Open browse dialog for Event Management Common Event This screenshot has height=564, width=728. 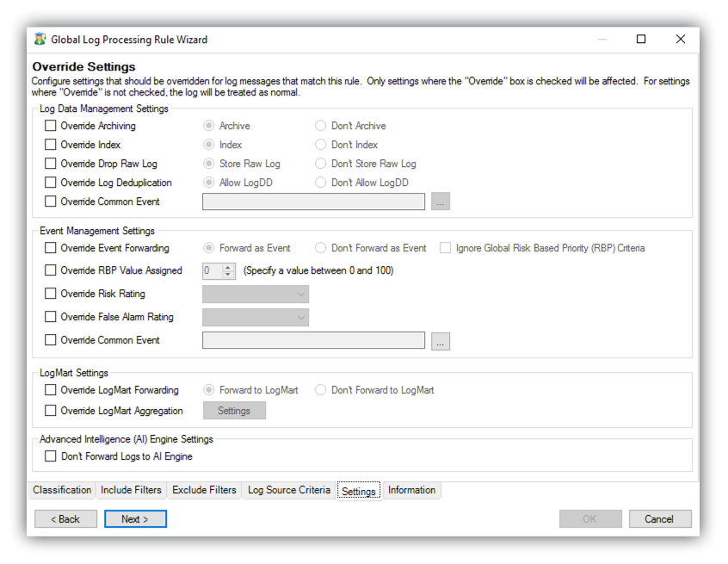click(x=441, y=341)
